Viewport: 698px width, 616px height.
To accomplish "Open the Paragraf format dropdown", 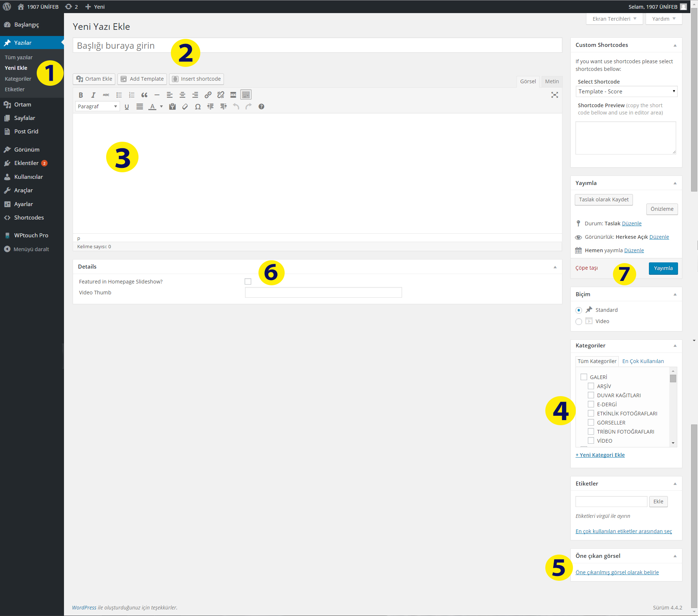I will 97,106.
